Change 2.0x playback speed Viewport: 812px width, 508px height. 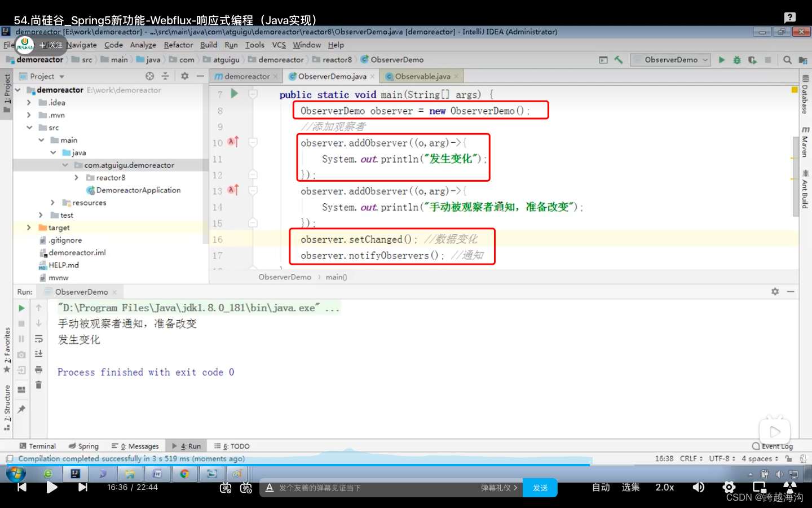[x=665, y=487]
